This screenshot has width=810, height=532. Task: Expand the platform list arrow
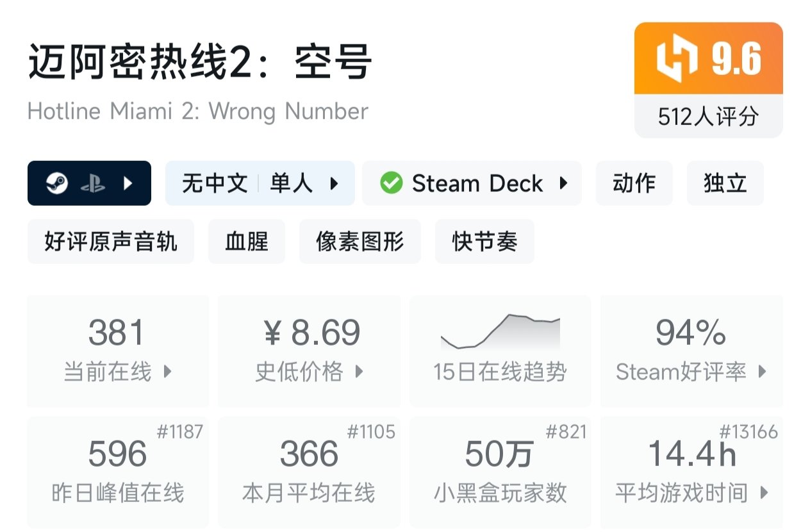(x=128, y=184)
